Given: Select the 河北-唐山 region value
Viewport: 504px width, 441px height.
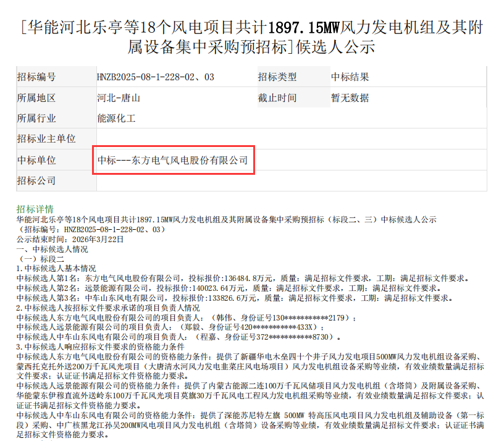Looking at the screenshot, I should 119,98.
